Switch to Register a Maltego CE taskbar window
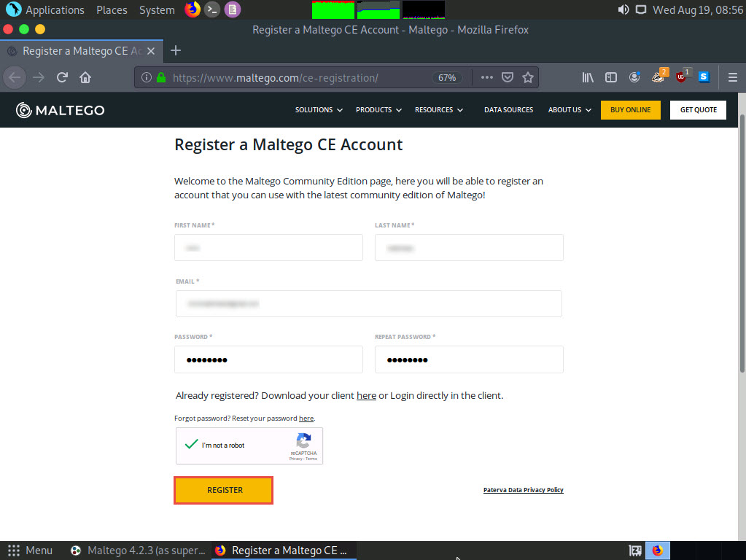This screenshot has height=560, width=746. (x=284, y=551)
